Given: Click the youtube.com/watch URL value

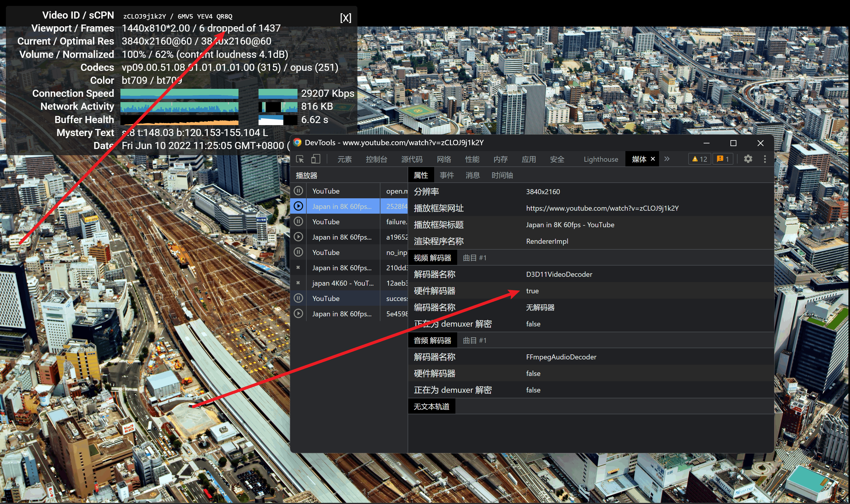Looking at the screenshot, I should (x=602, y=208).
